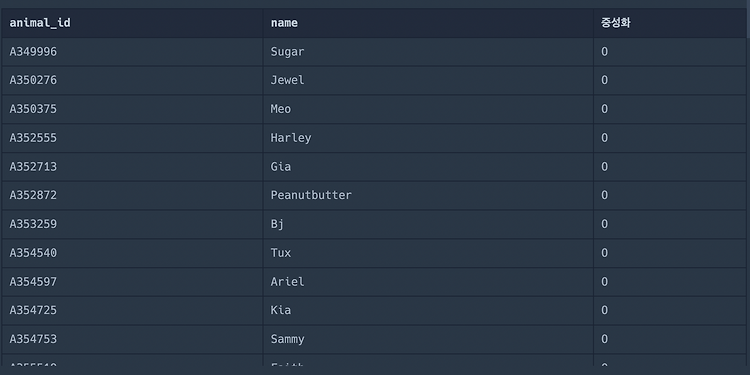
Task: Click the Peanutbutter name cell
Action: click(428, 195)
